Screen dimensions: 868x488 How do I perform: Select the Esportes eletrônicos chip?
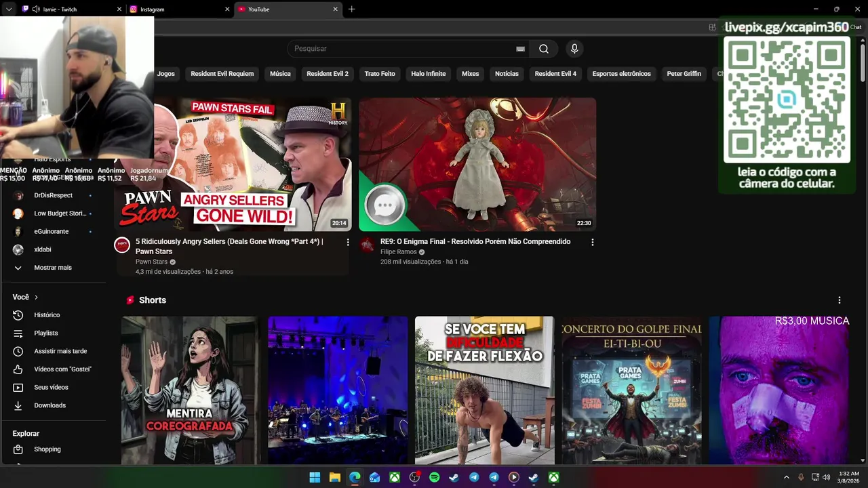click(621, 74)
